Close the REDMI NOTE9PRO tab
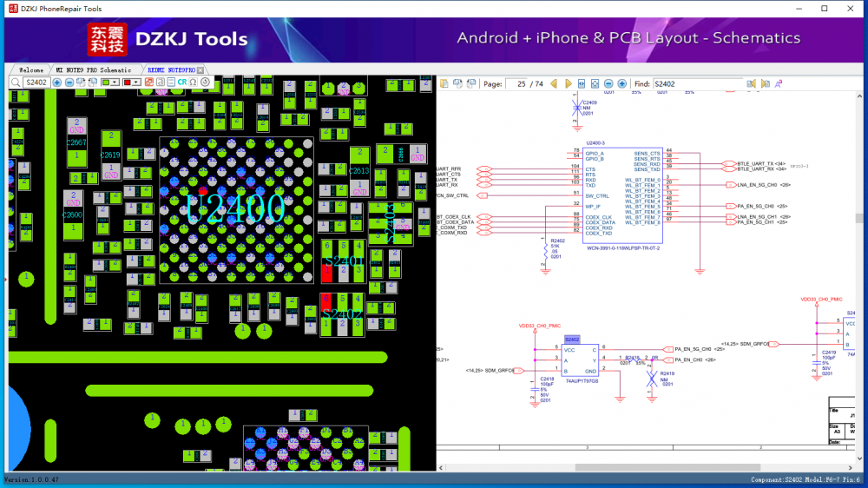The width and height of the screenshot is (868, 488). pyautogui.click(x=201, y=70)
